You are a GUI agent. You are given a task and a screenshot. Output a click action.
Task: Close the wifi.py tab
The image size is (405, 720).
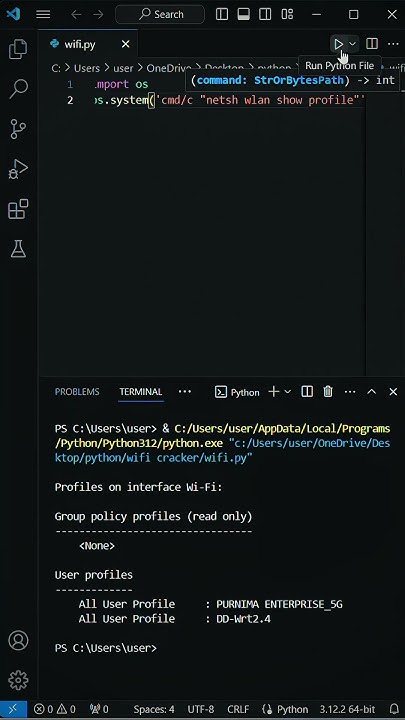pos(125,45)
